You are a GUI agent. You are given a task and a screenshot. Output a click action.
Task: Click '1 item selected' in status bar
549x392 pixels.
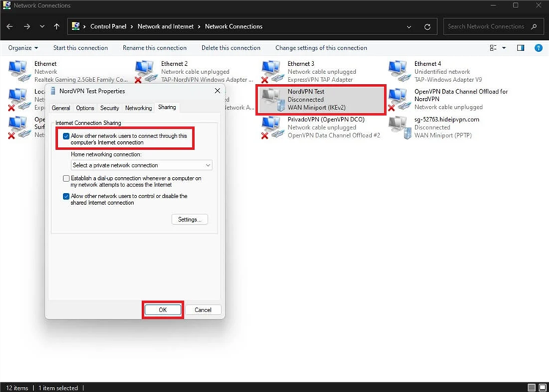(58, 388)
